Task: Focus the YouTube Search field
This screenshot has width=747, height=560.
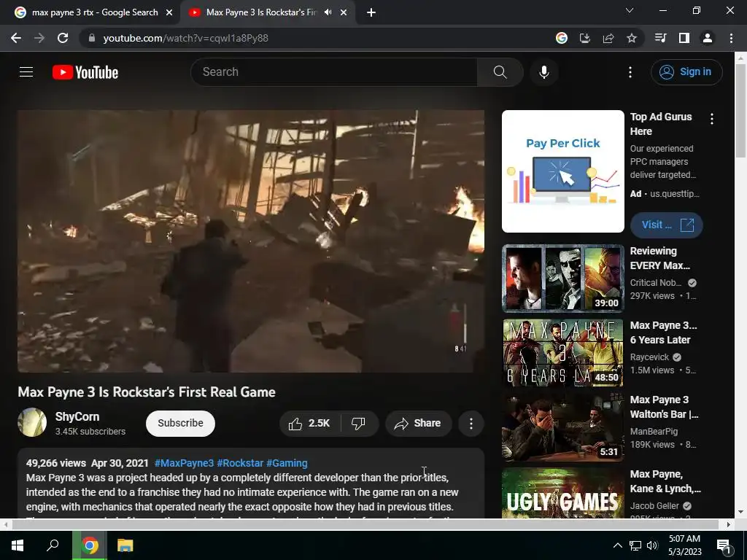Action: (334, 72)
